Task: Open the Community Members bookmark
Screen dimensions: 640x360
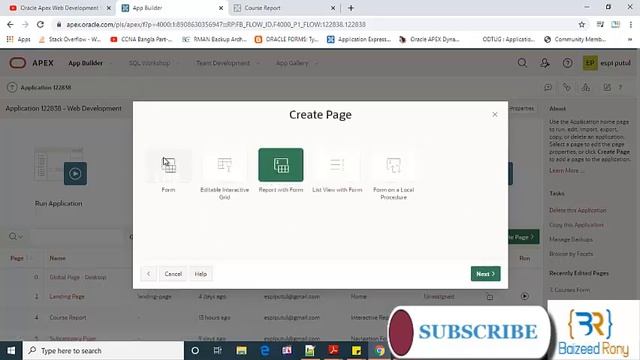Action: (575, 39)
